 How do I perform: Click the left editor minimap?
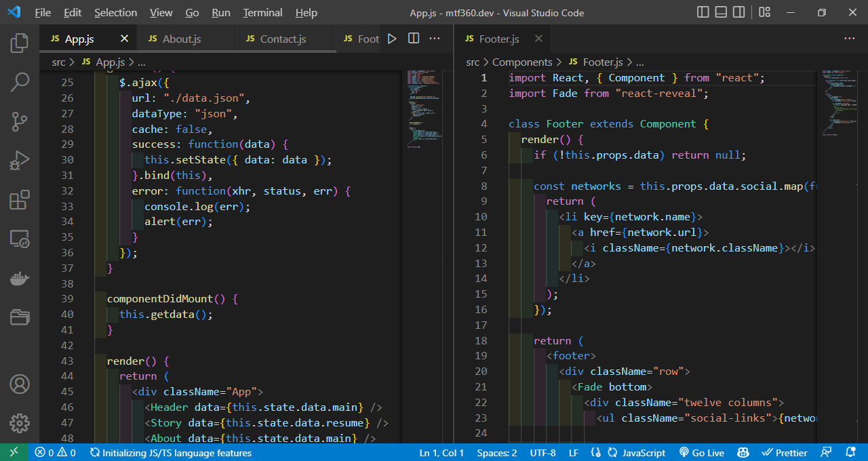(x=420, y=108)
